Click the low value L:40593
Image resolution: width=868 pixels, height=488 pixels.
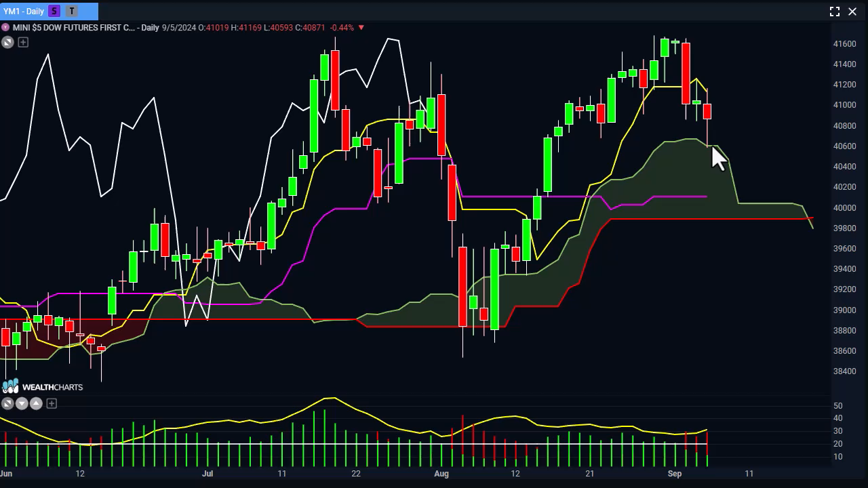pyautogui.click(x=278, y=28)
